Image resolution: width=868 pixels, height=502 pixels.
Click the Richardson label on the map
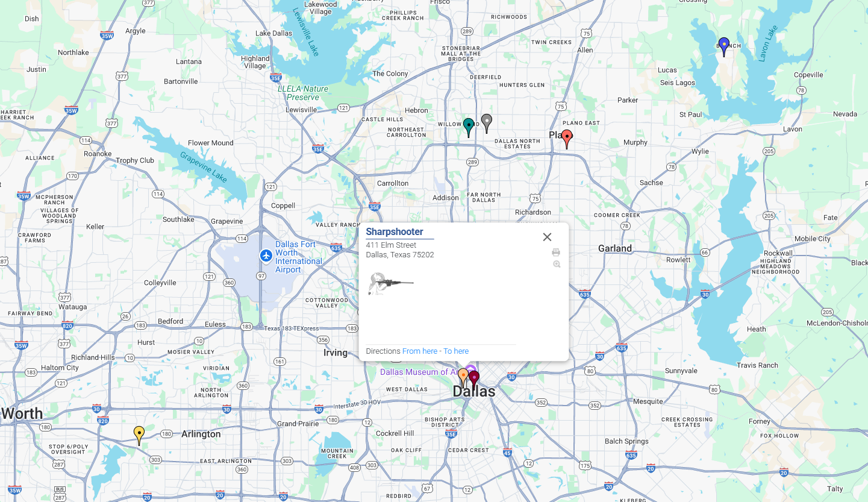tap(533, 212)
